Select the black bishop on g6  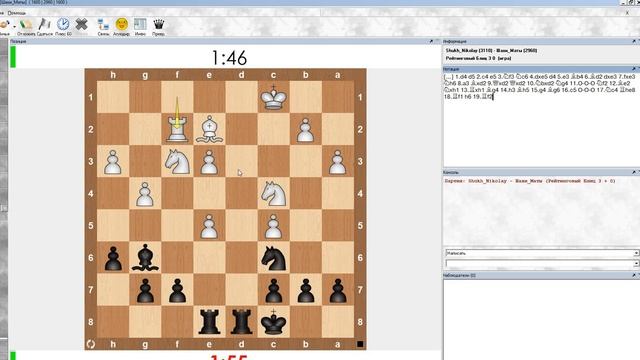click(145, 258)
